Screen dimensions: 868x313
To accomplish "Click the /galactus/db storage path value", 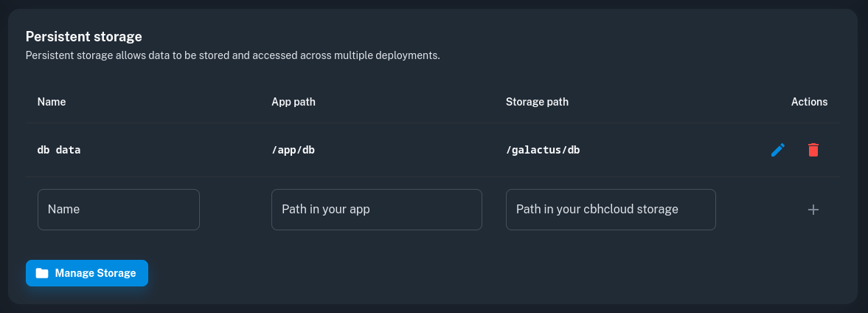I will 543,150.
